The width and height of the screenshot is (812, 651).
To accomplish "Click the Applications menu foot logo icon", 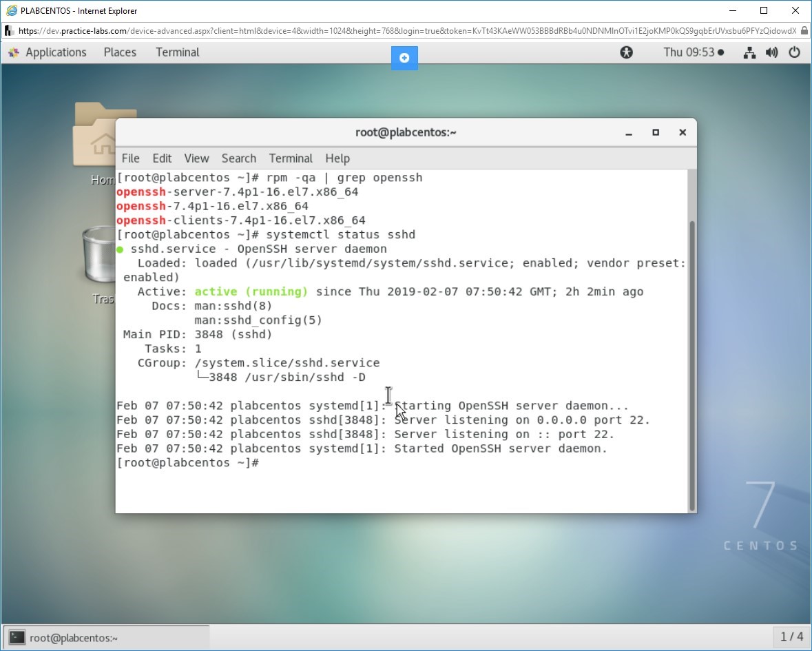I will coord(14,52).
